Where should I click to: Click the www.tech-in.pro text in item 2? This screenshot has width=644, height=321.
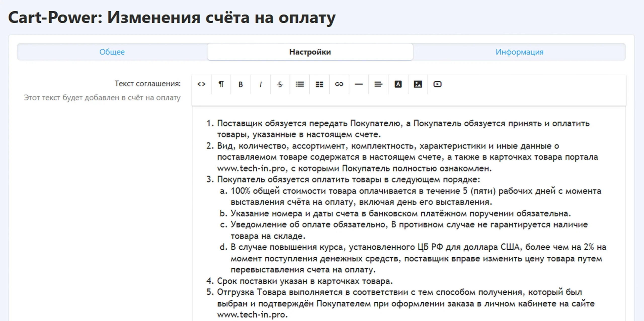(x=251, y=168)
